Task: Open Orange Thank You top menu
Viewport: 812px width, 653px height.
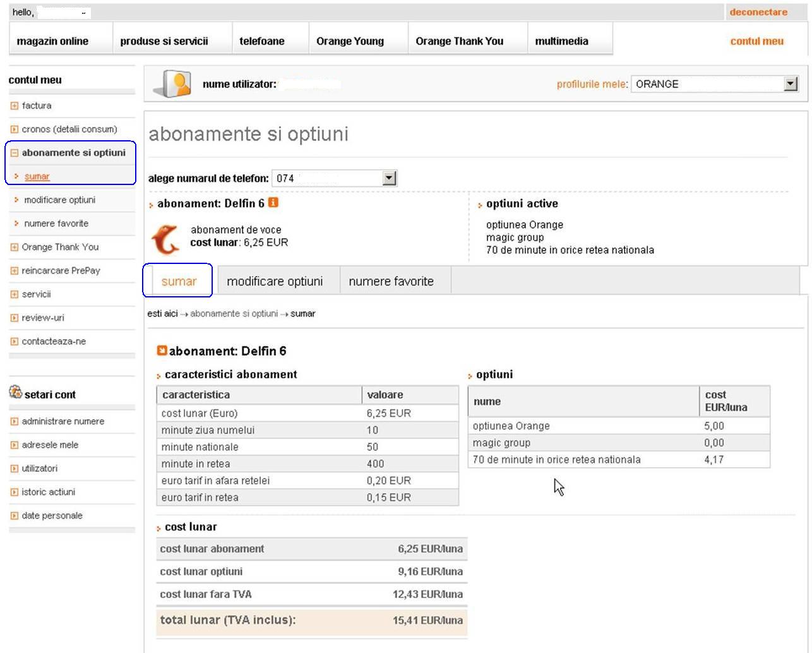Action: tap(460, 41)
